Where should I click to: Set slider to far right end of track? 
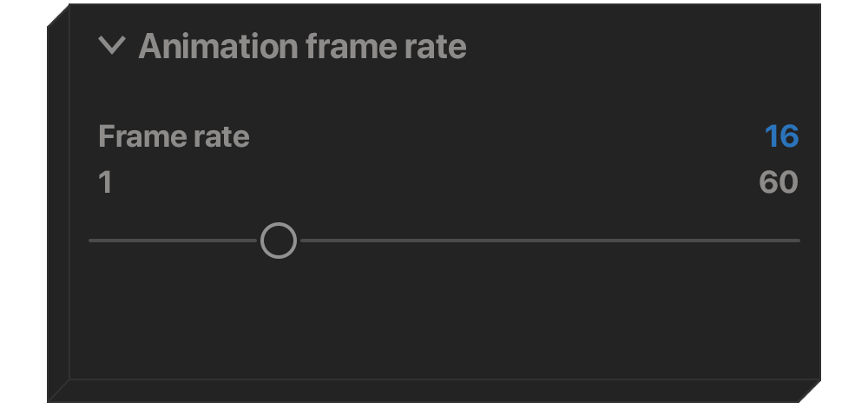(798, 241)
